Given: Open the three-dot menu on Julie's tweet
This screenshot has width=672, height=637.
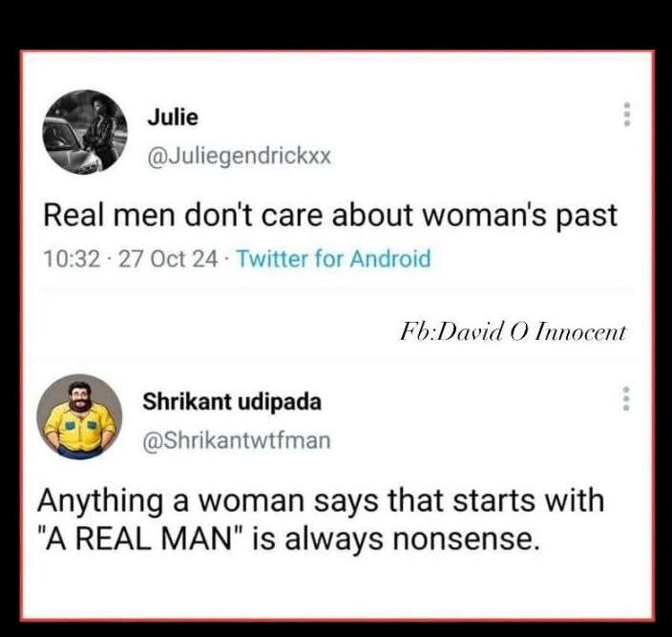Looking at the screenshot, I should [627, 114].
